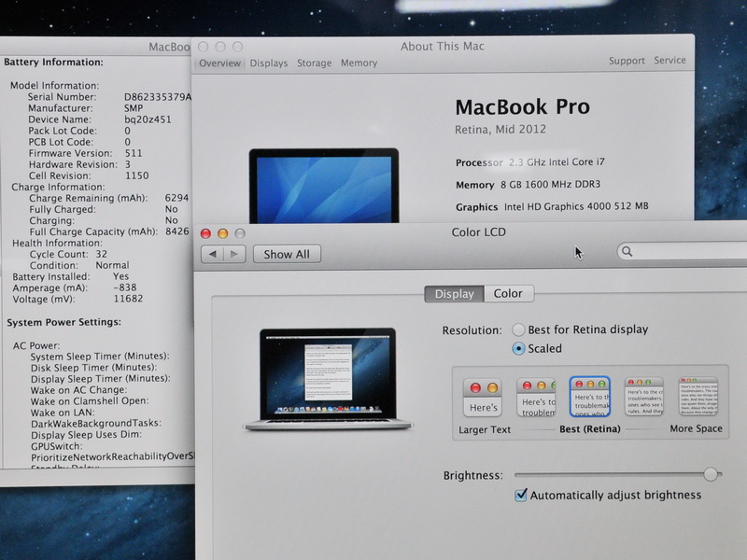The height and width of the screenshot is (560, 747).
Task: Click the Color LCD window title
Action: click(478, 232)
